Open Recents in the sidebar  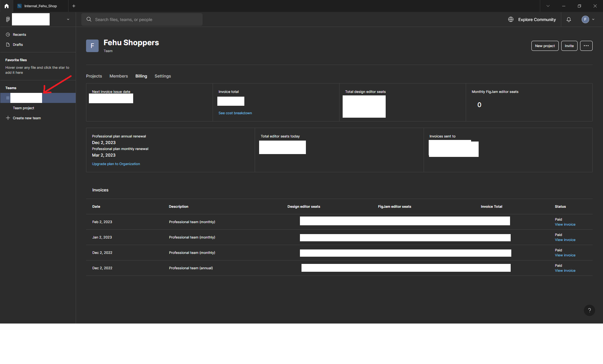click(x=19, y=35)
